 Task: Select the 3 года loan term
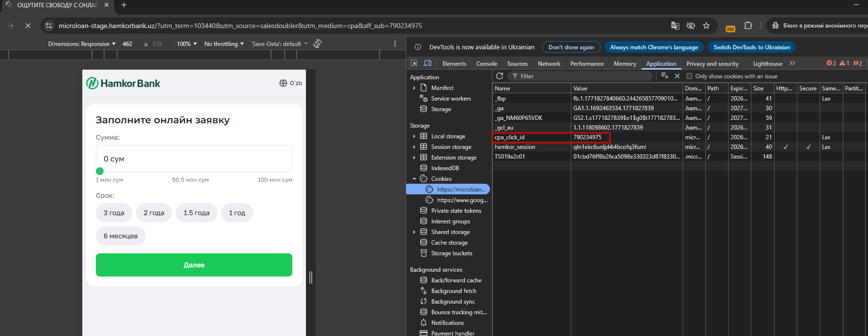pos(114,213)
